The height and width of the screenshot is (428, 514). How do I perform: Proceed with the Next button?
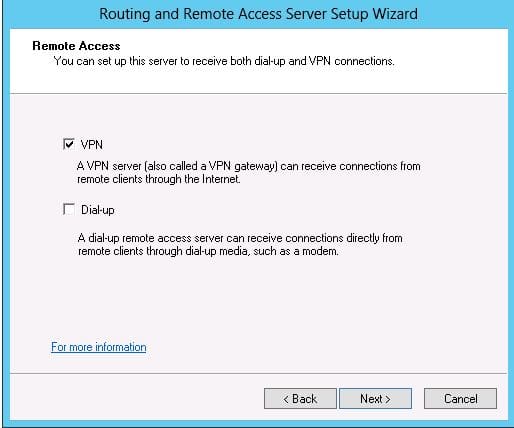pyautogui.click(x=375, y=398)
